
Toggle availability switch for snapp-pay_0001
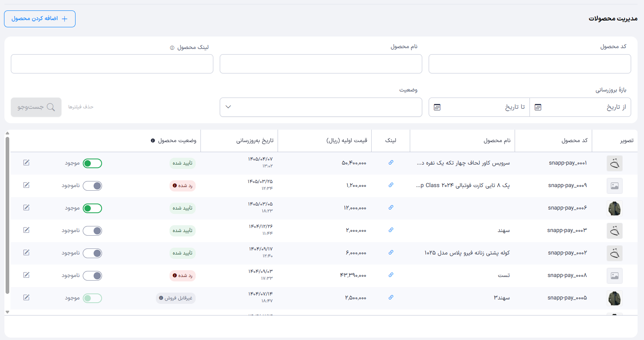[x=92, y=163]
